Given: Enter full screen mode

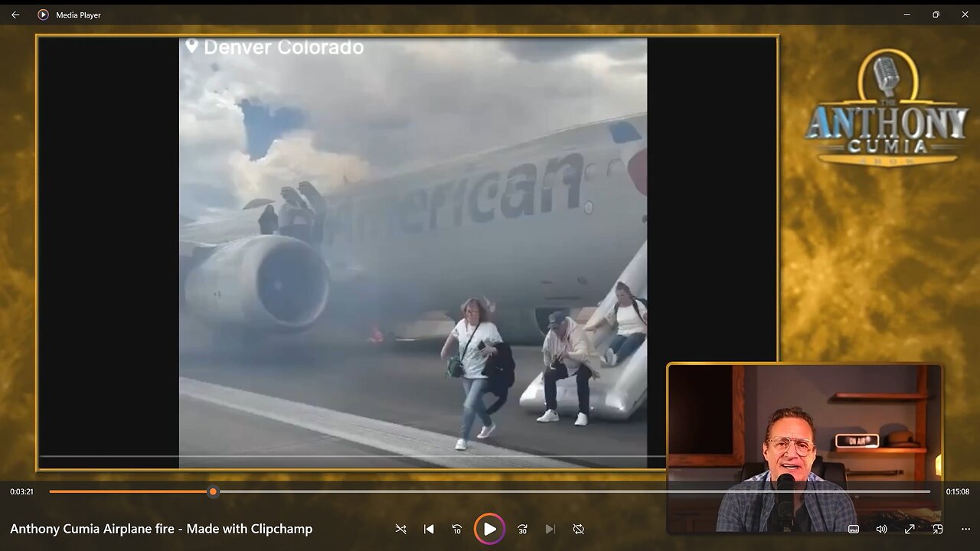Looking at the screenshot, I should 910,529.
